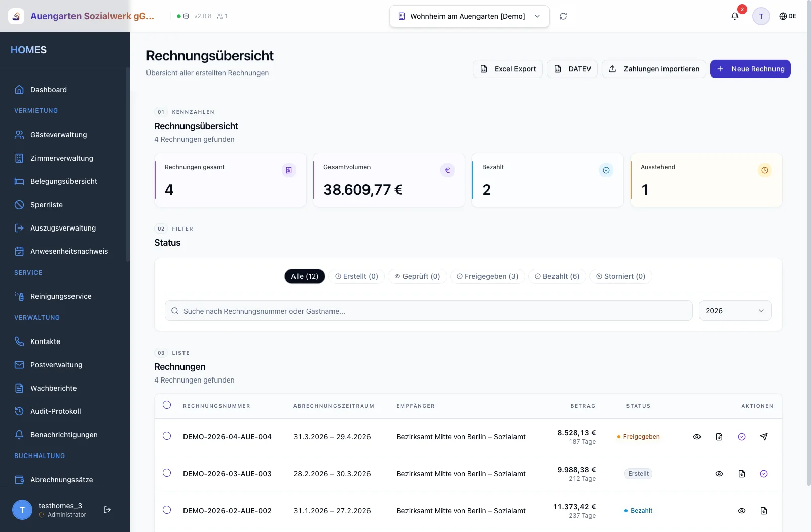Click the Erstellt status badge

pos(638,474)
